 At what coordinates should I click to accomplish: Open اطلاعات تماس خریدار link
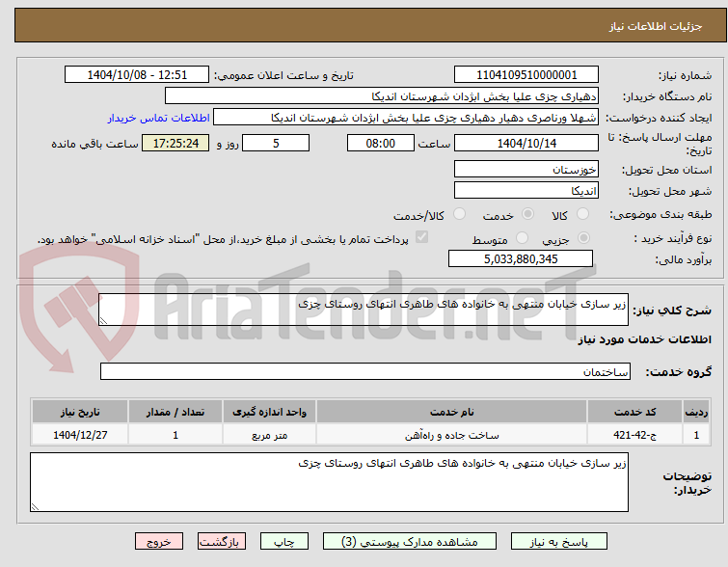point(159,118)
